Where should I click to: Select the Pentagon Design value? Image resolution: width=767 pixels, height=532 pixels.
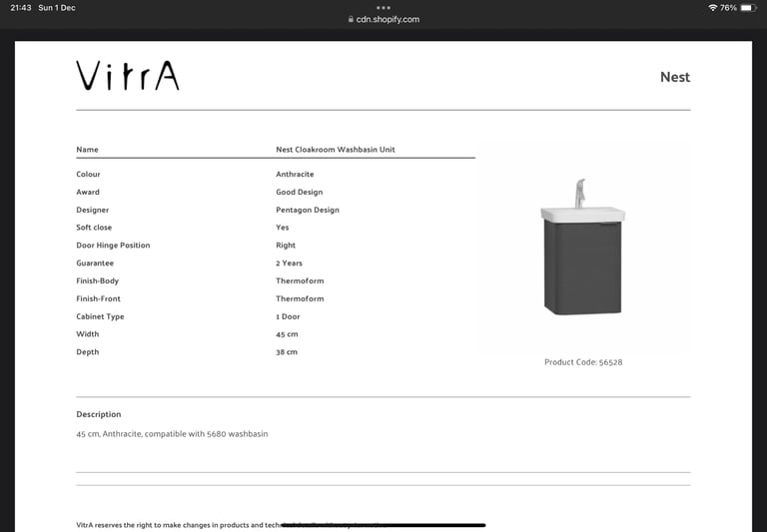tap(308, 210)
